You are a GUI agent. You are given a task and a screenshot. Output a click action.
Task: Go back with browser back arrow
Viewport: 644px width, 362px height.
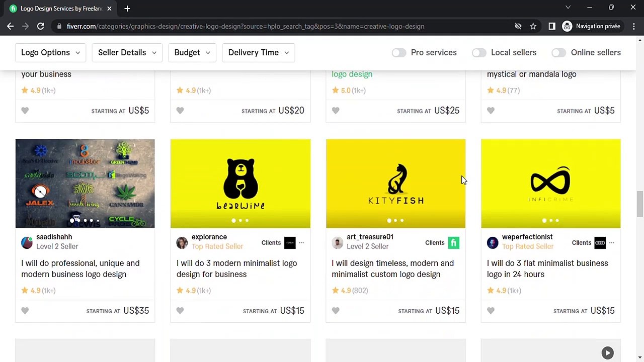tap(11, 26)
